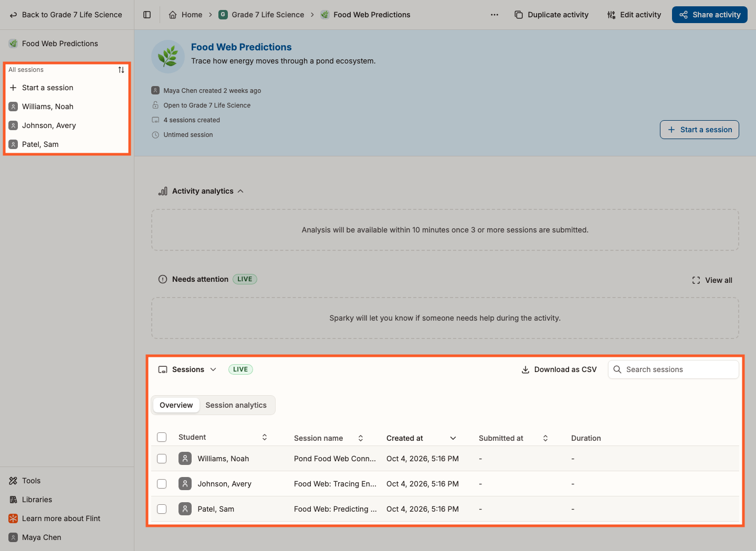Click the Food Web Predictions leaf avatar in header
The image size is (756, 551).
pyautogui.click(x=167, y=56)
